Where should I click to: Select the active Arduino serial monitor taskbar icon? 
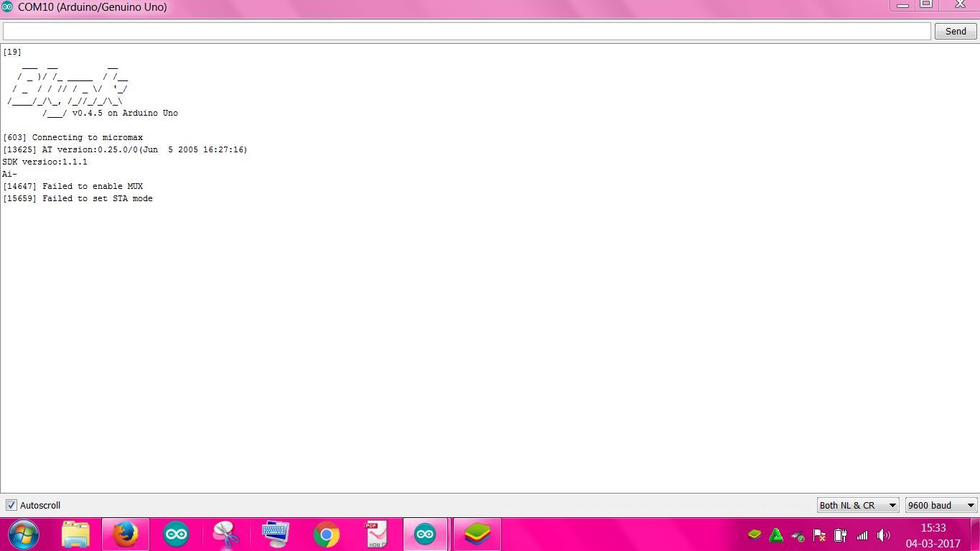point(425,534)
